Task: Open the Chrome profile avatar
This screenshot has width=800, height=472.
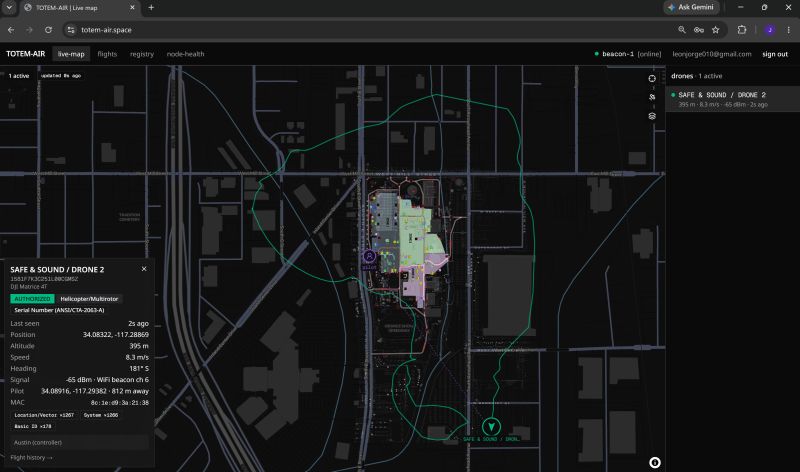Action: point(769,30)
